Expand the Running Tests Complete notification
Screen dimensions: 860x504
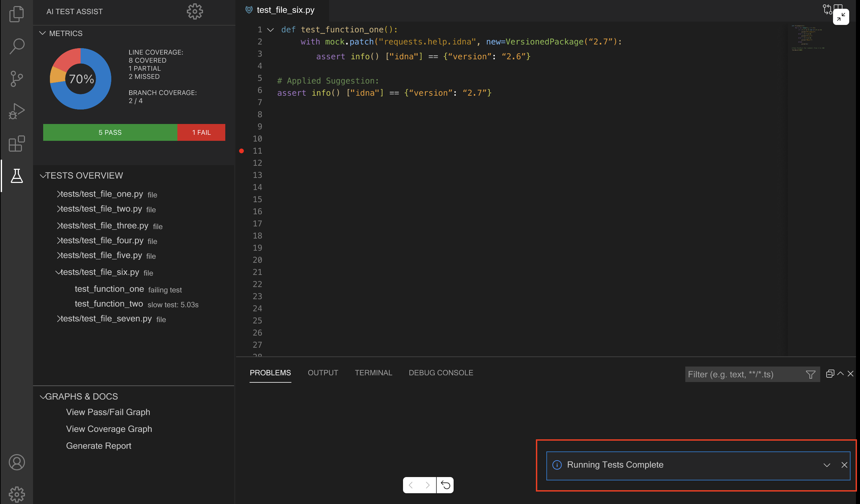(x=827, y=465)
